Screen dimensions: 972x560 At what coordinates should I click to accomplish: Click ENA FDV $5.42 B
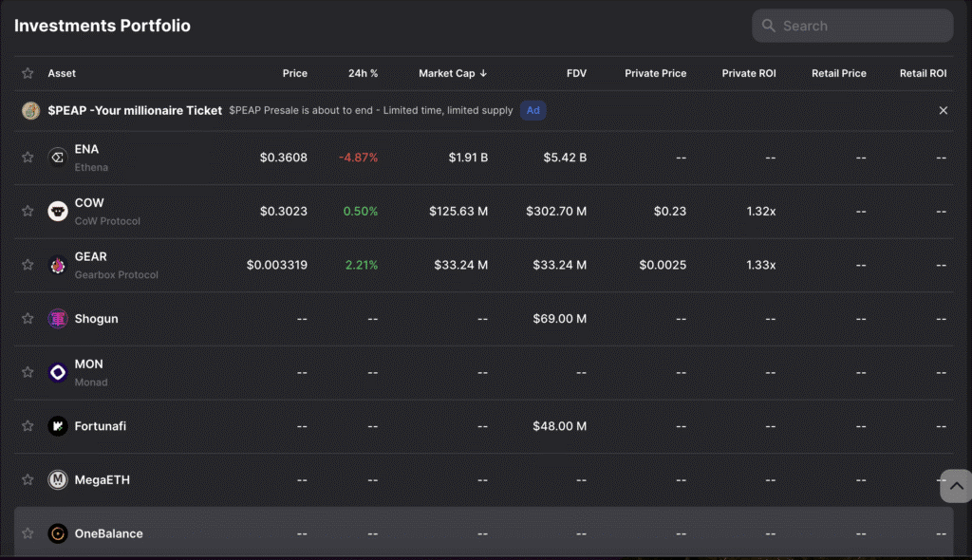coord(565,158)
